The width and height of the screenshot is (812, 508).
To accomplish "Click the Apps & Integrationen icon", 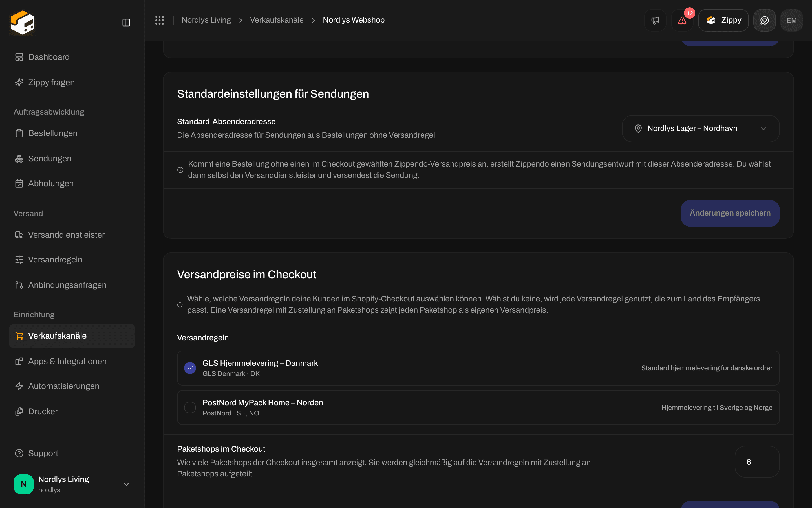I will coord(19,361).
